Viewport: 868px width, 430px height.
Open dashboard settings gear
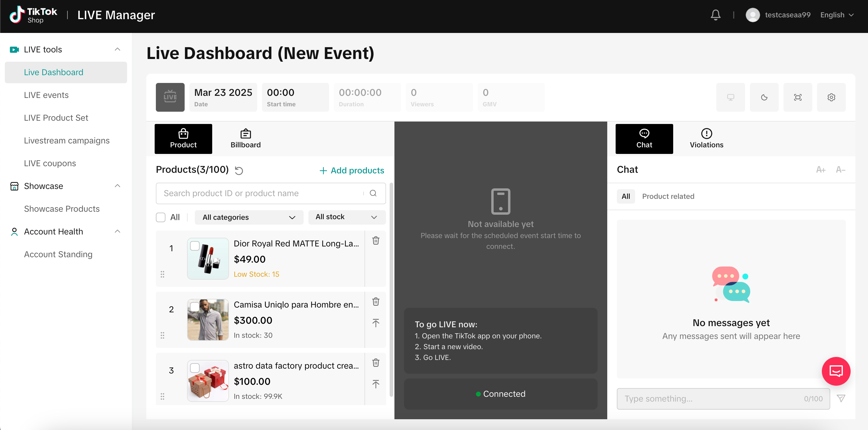pyautogui.click(x=831, y=97)
